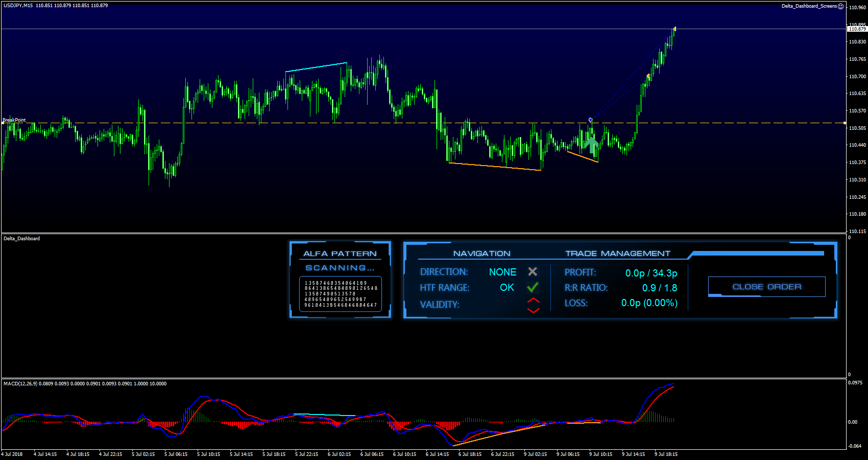Open the TRADE MANAGEMENT section header
The height and width of the screenshot is (460, 868).
coord(617,254)
